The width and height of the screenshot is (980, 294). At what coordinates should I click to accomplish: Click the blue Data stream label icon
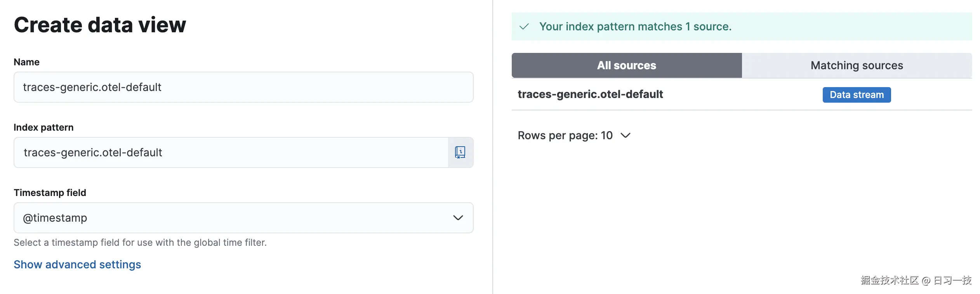click(857, 94)
